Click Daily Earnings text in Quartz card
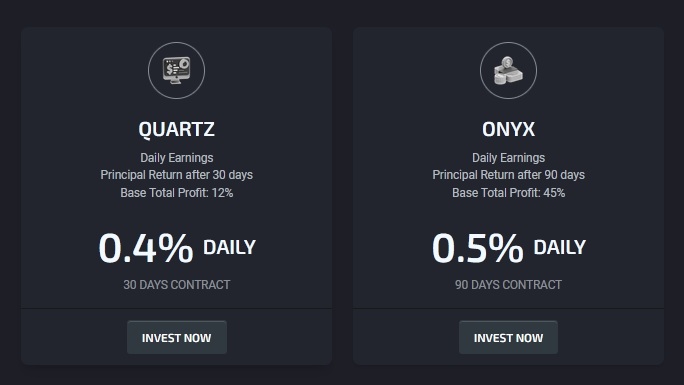Viewport: 684px width, 385px height. (177, 157)
